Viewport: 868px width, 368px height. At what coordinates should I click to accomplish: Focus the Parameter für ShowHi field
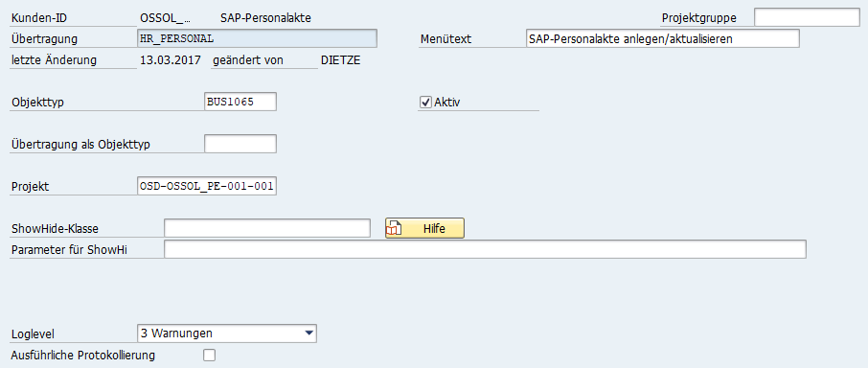click(x=485, y=249)
